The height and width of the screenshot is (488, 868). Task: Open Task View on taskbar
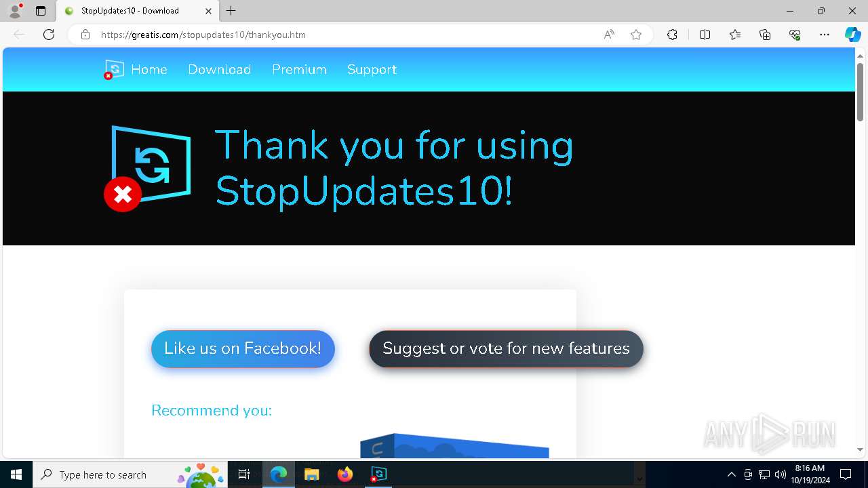click(244, 474)
